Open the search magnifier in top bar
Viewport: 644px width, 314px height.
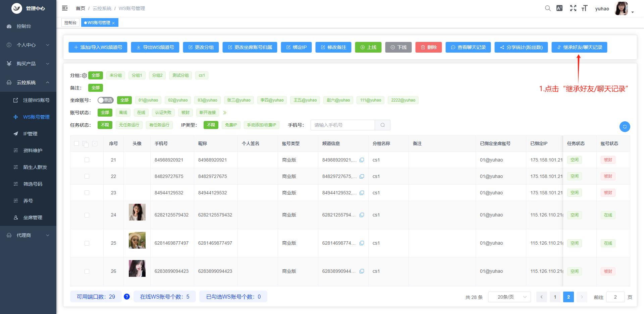coord(548,8)
